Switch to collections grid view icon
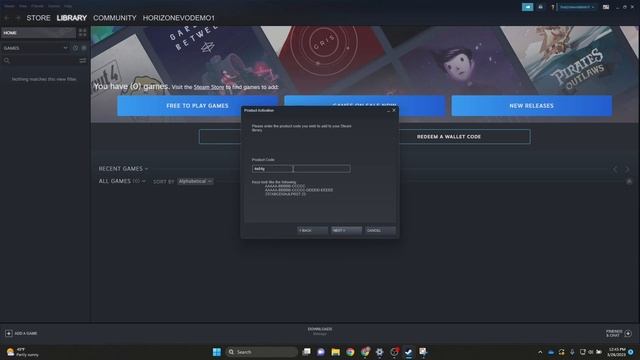This screenshot has height=360, width=640. click(x=82, y=33)
